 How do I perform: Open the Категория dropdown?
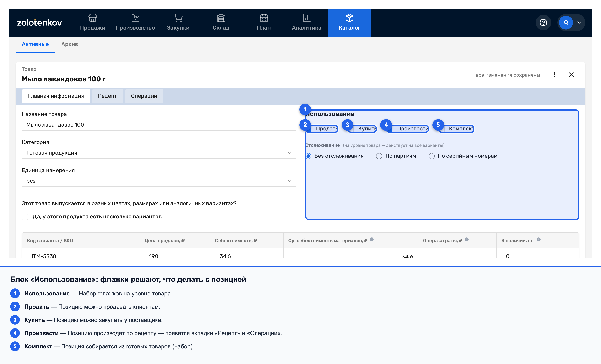159,153
